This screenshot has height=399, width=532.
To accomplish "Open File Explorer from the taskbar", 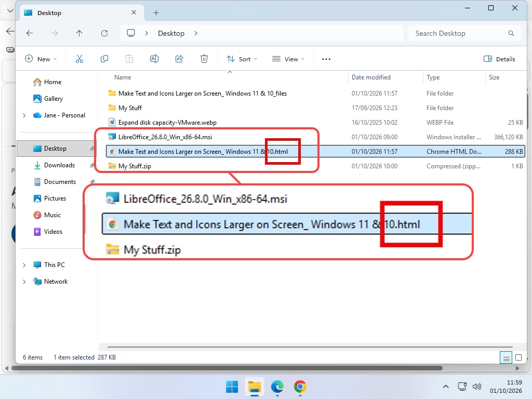I will [x=255, y=387].
